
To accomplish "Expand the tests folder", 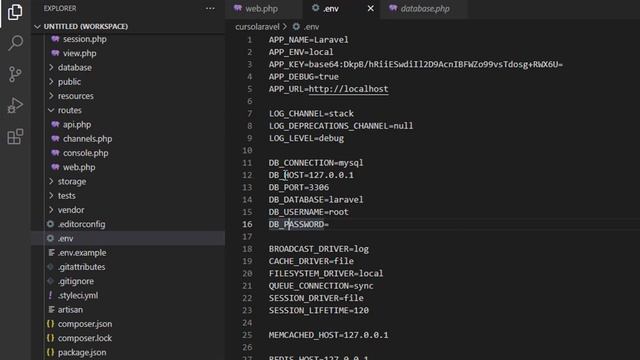I will coord(67,196).
